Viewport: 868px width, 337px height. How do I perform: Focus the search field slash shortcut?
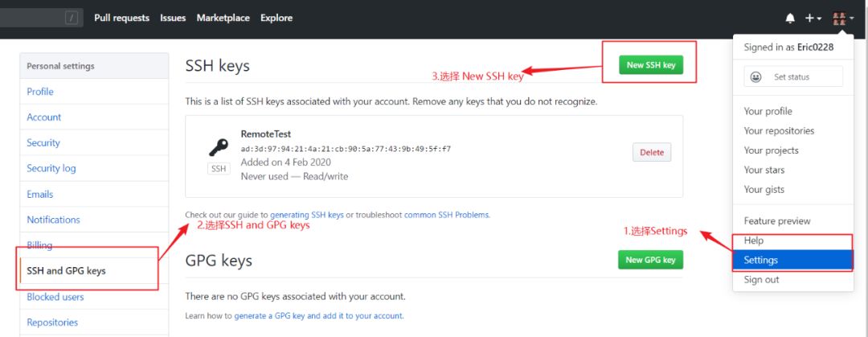tap(72, 18)
